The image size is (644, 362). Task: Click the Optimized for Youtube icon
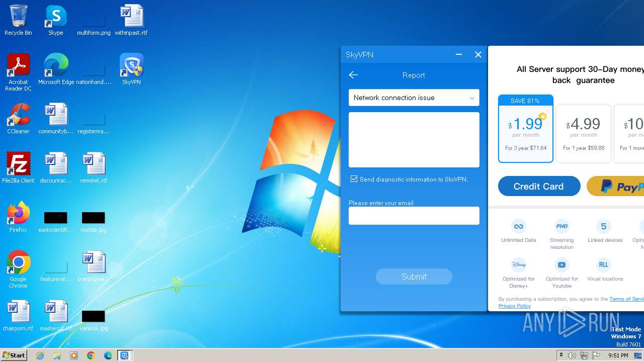coord(561,264)
